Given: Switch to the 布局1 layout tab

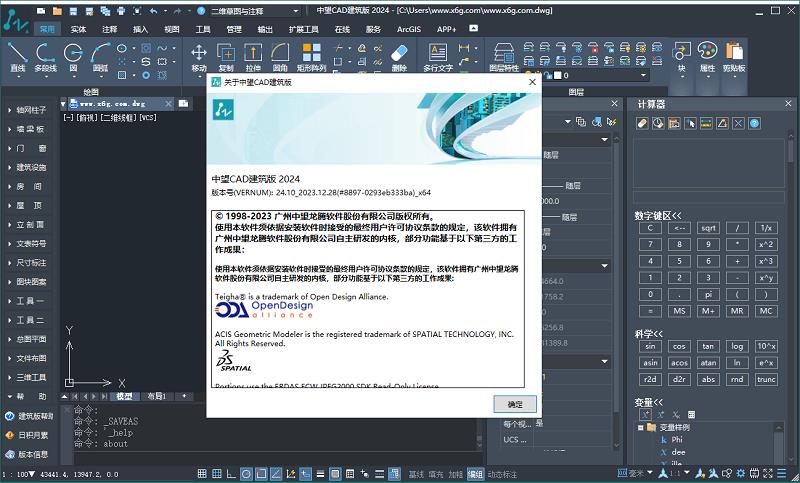Looking at the screenshot, I should point(157,396).
